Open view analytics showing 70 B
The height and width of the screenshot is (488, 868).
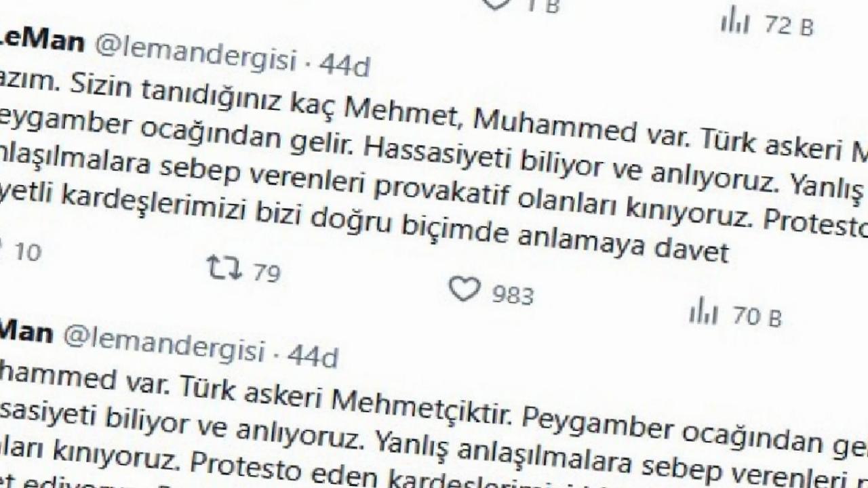point(703,311)
